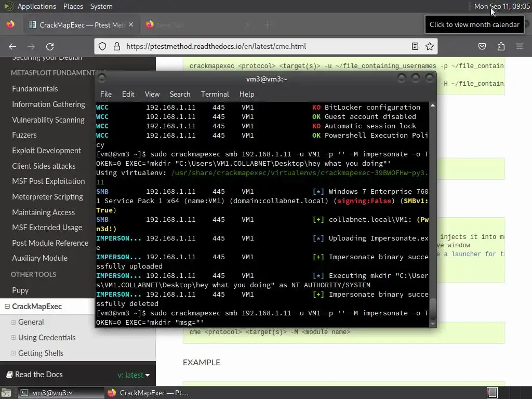Click the vm3@vm3:~ terminal title bar

point(267,79)
